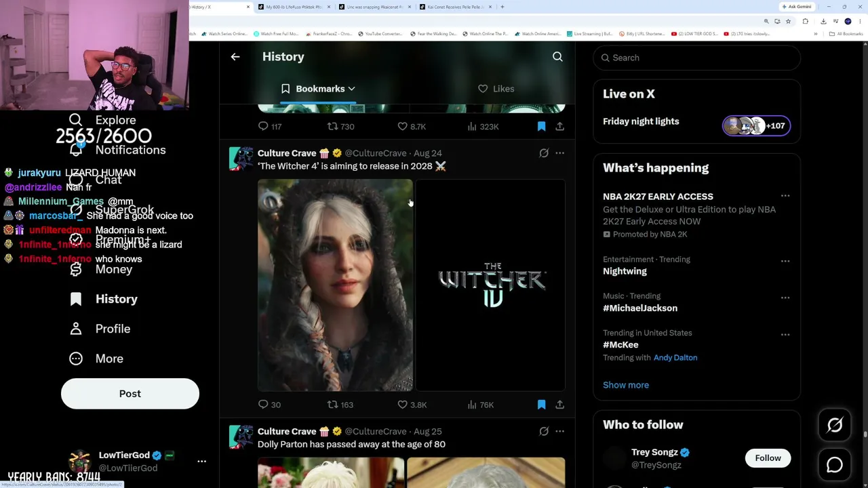Click the page's vertical scrollbar thumb
The image size is (868, 488).
tap(865, 434)
